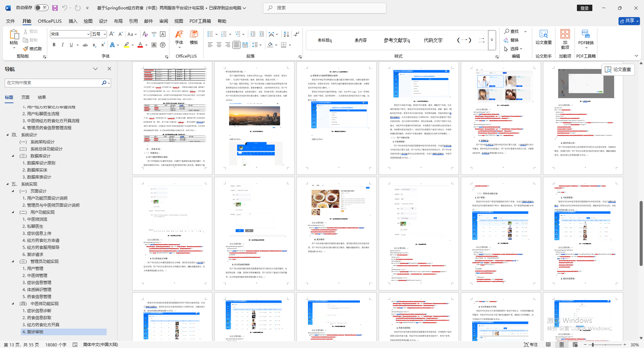Click the 替换 (Replace) button
Screen dimensions: 644x348
click(512, 40)
